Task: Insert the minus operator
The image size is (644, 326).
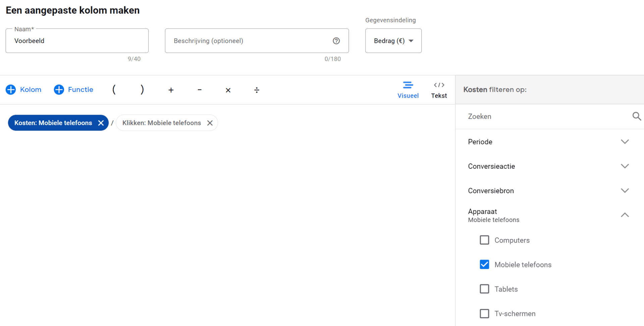Action: (x=200, y=90)
